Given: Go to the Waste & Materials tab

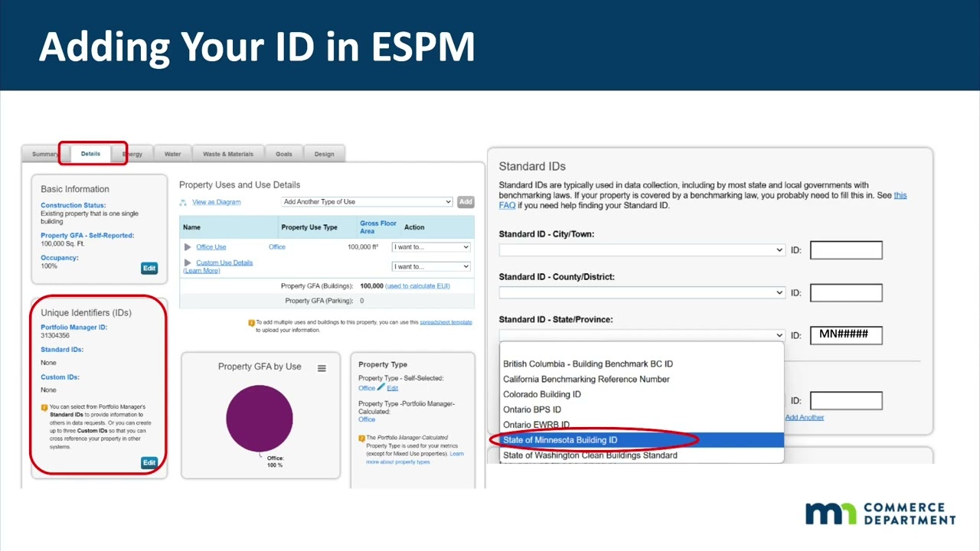Looking at the screenshot, I should tap(228, 154).
